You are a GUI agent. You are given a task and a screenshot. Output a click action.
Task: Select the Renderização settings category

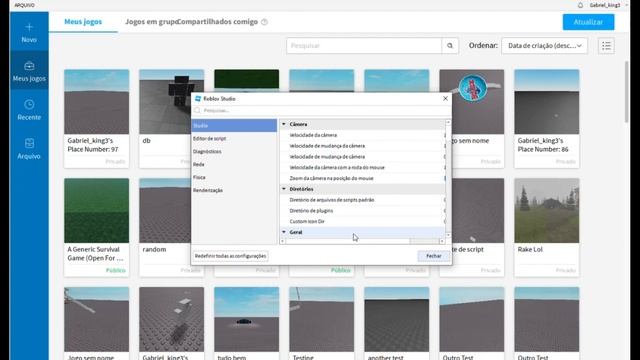[234, 190]
